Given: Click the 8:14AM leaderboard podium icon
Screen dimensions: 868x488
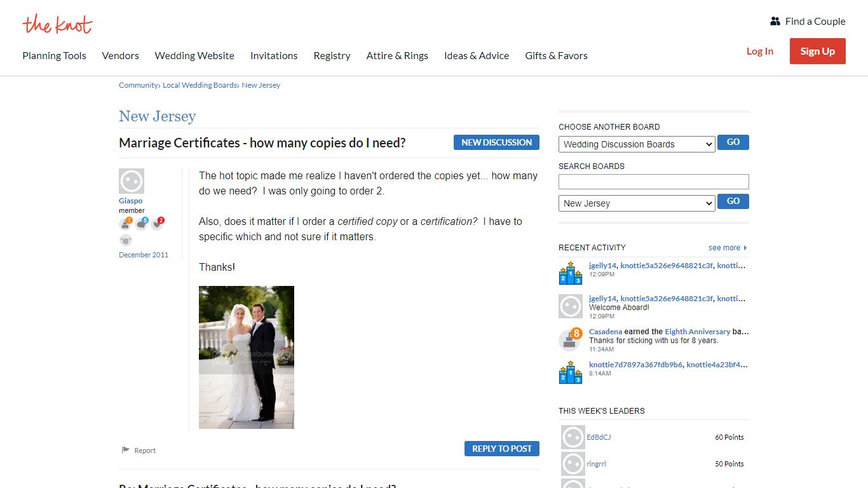Looking at the screenshot, I should tap(571, 372).
